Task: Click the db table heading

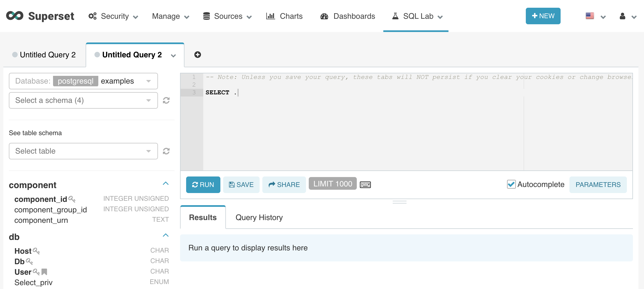Action: (x=14, y=237)
